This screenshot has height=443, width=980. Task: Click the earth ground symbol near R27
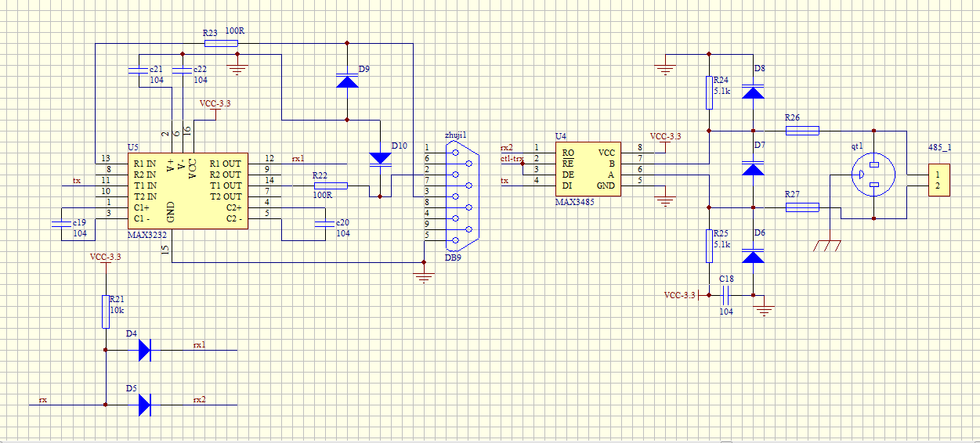[x=828, y=246]
